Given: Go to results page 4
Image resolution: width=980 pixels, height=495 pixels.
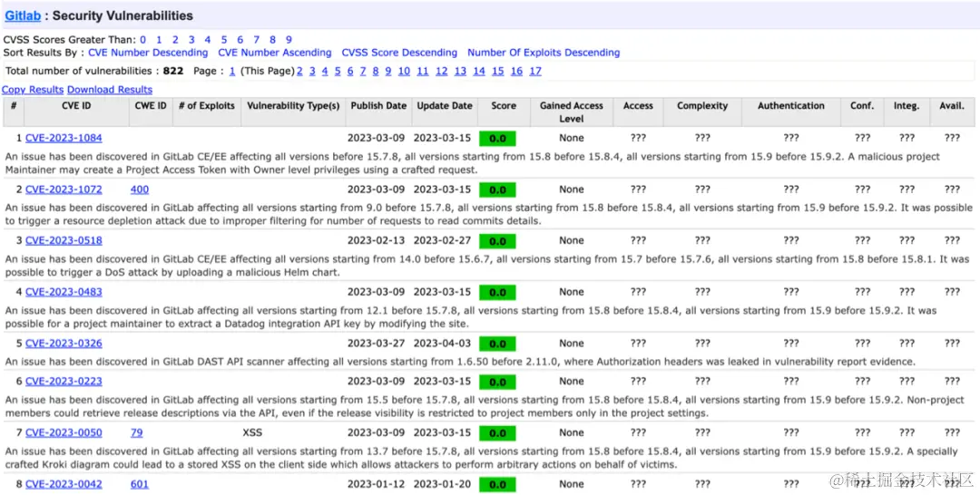Looking at the screenshot, I should coord(325,71).
